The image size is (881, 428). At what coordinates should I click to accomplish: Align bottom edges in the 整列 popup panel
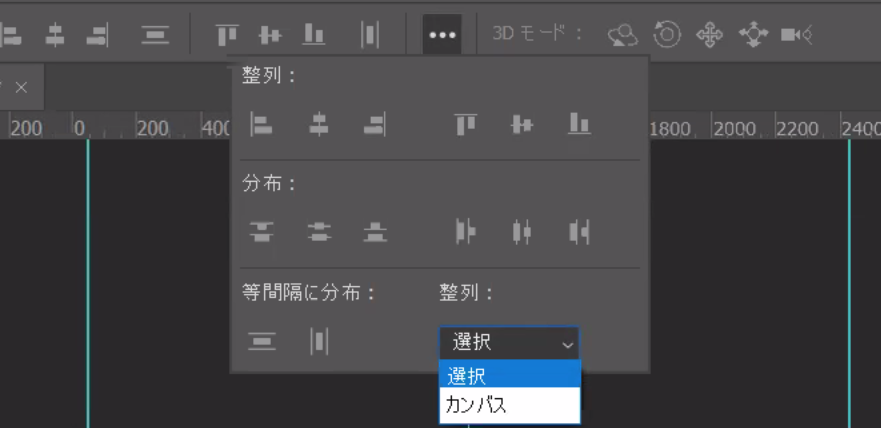[579, 124]
